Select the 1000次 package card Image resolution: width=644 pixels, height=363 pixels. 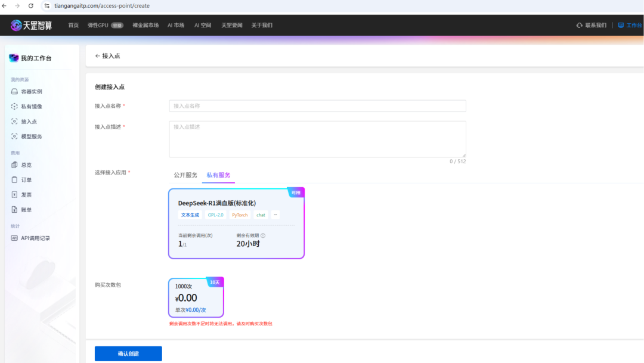click(196, 297)
